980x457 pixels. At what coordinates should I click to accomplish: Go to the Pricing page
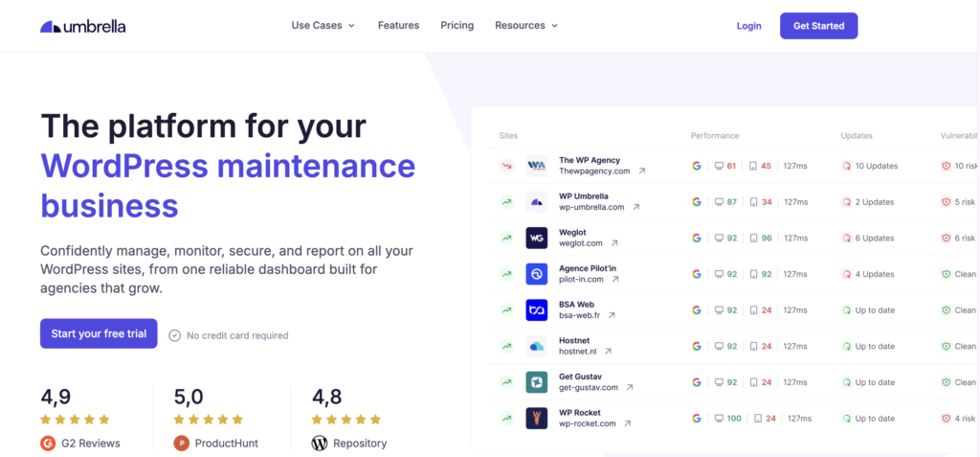point(457,26)
